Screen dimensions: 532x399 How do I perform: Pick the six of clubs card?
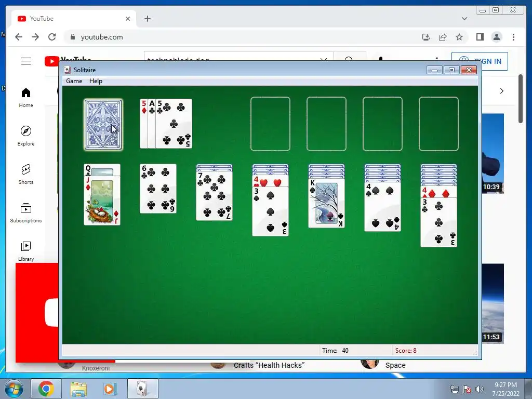pos(158,189)
